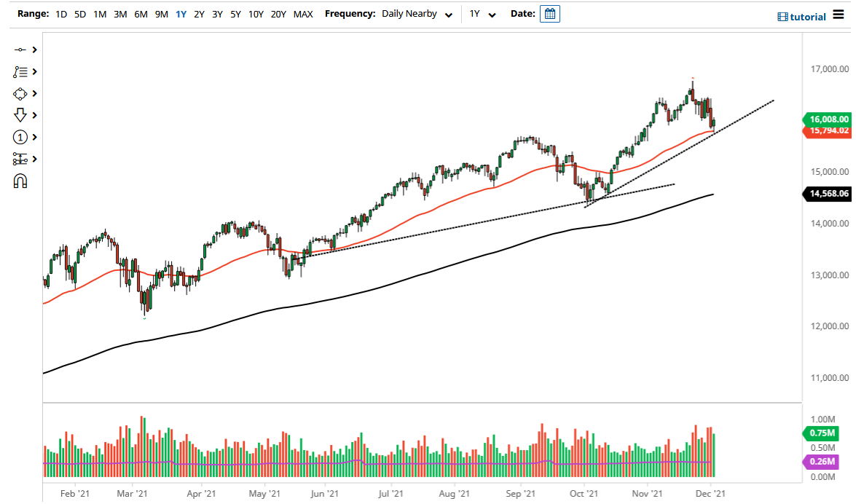The image size is (856, 504).
Task: Click the 1D range button
Action: click(x=60, y=13)
